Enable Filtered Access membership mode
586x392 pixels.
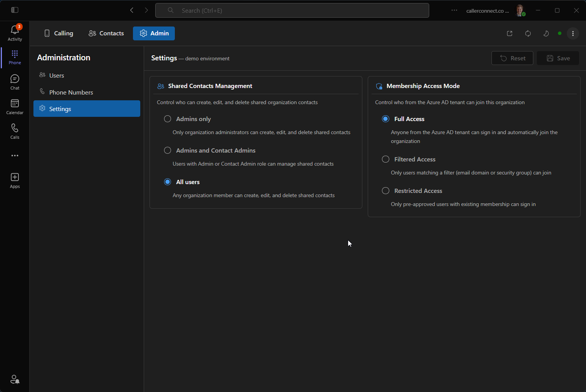(x=385, y=159)
